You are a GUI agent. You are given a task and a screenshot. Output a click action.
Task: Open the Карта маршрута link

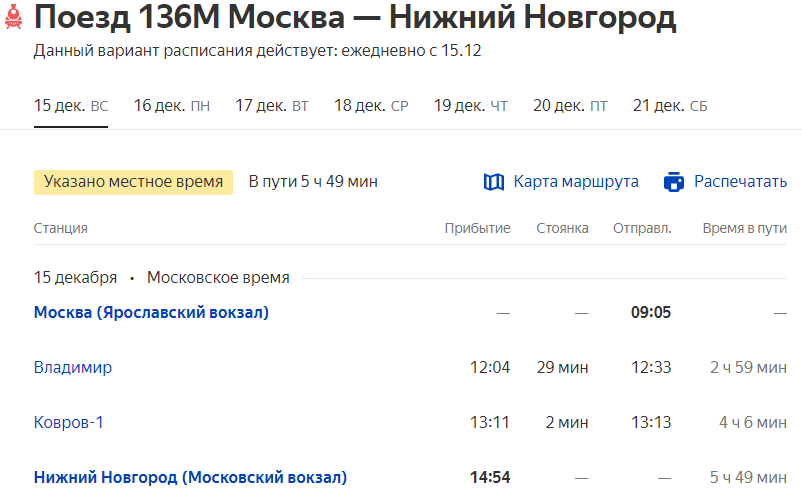(576, 182)
